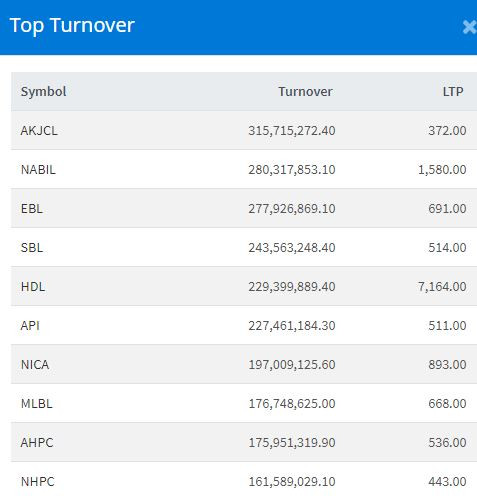Screen dimensions: 477x499
Task: Click the Top Turnover dialog title
Action: [x=72, y=26]
